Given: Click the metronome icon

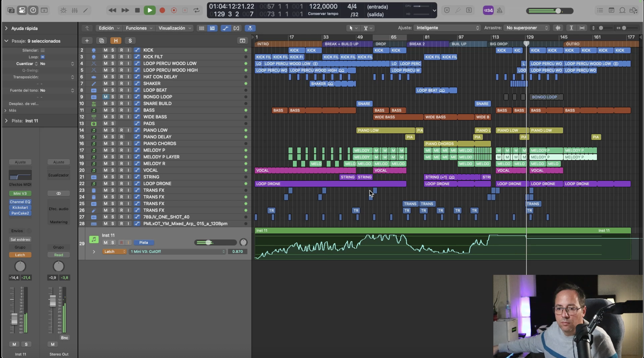Looking at the screenshot, I should coord(500,10).
